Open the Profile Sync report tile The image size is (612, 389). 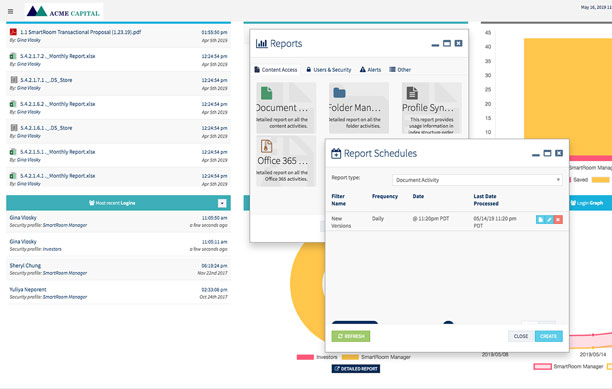[431, 107]
